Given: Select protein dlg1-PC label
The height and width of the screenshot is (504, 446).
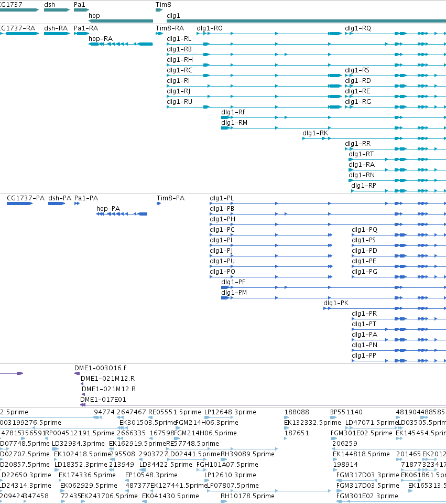Looking at the screenshot, I should tap(222, 230).
